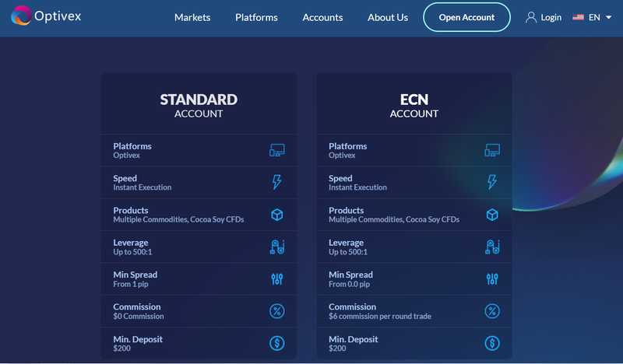
Task: Click the ECN account Products cube icon
Action: 492,215
